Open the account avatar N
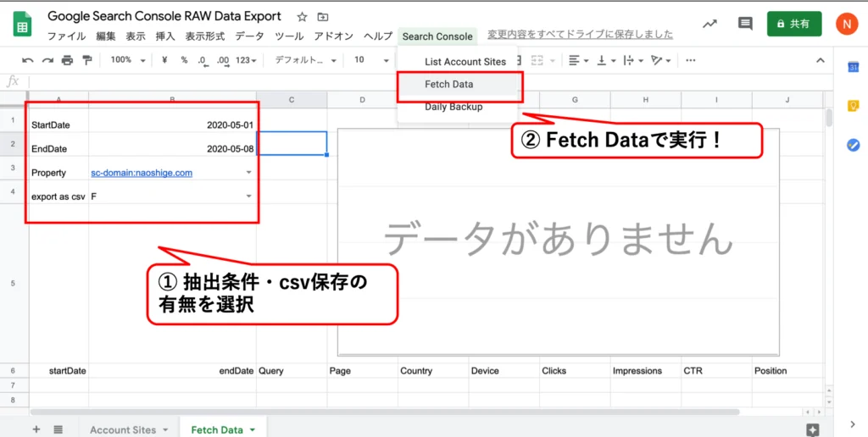Viewport: 868px width, 437px height. pyautogui.click(x=847, y=24)
